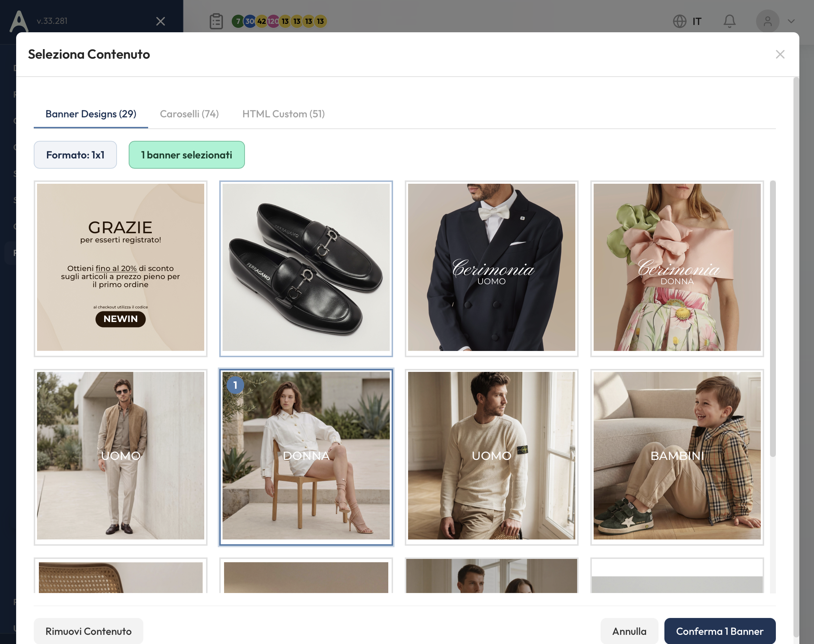The width and height of the screenshot is (814, 644).
Task: Select the Cerimonia UOMO banner
Action: coord(492,268)
